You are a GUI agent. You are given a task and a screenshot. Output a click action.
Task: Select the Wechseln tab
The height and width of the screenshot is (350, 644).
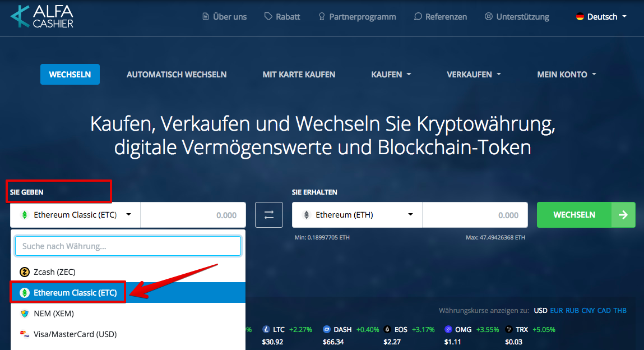point(70,75)
